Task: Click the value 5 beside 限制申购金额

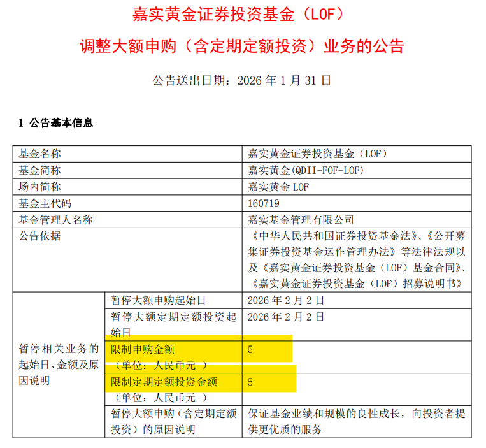Action: coord(251,349)
